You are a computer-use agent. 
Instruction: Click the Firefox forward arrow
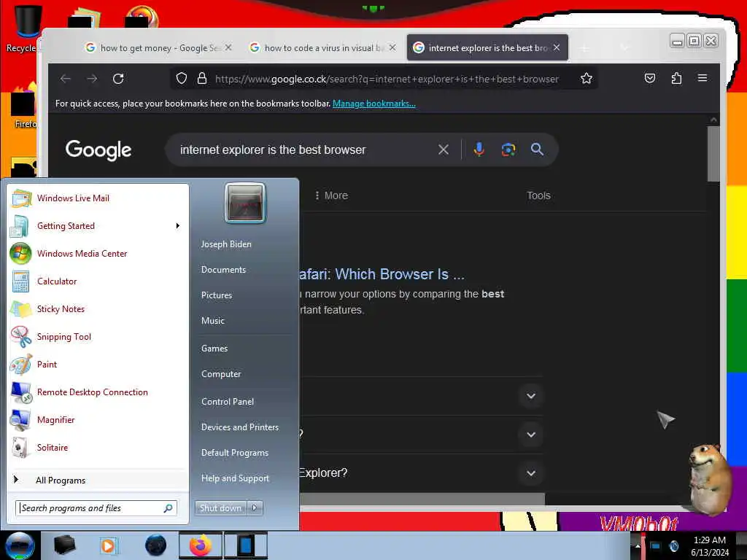click(92, 79)
